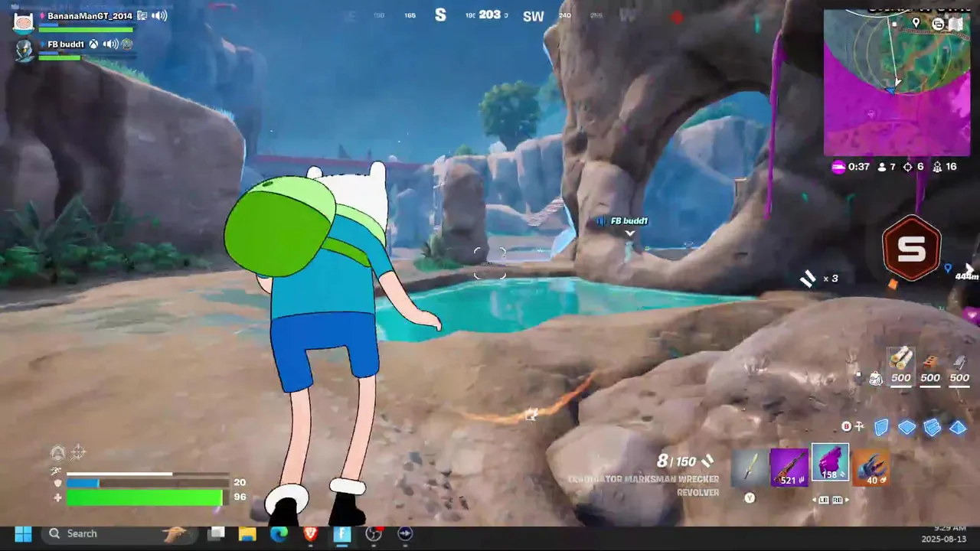Select the wall build piece

point(881,427)
